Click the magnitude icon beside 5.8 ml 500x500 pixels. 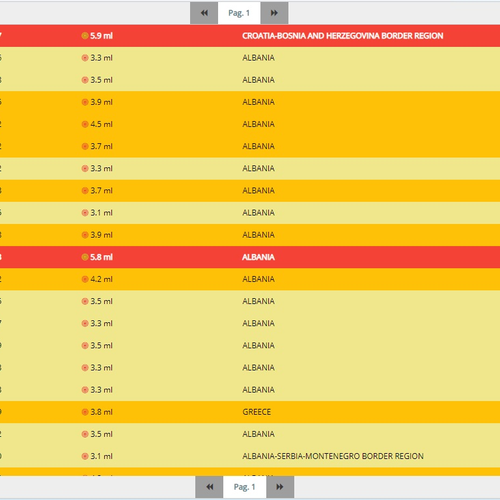click(x=85, y=257)
